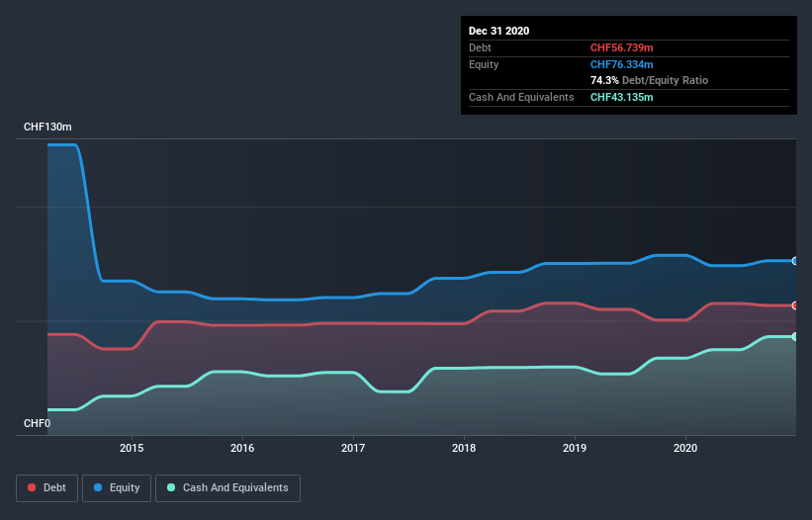Click the teal Cash endpoint marker on the chart
812x520 pixels.
795,337
